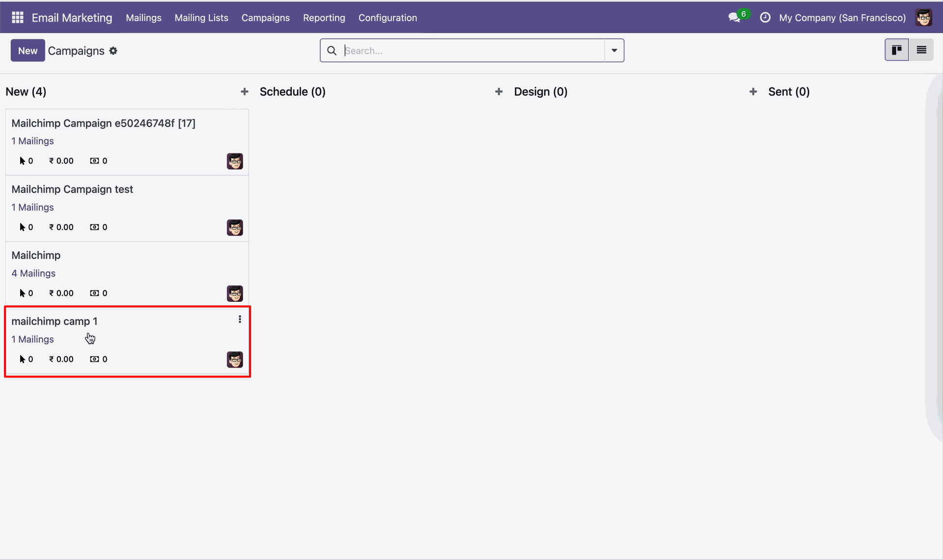
Task: Add a card with plus in New column
Action: click(x=245, y=92)
